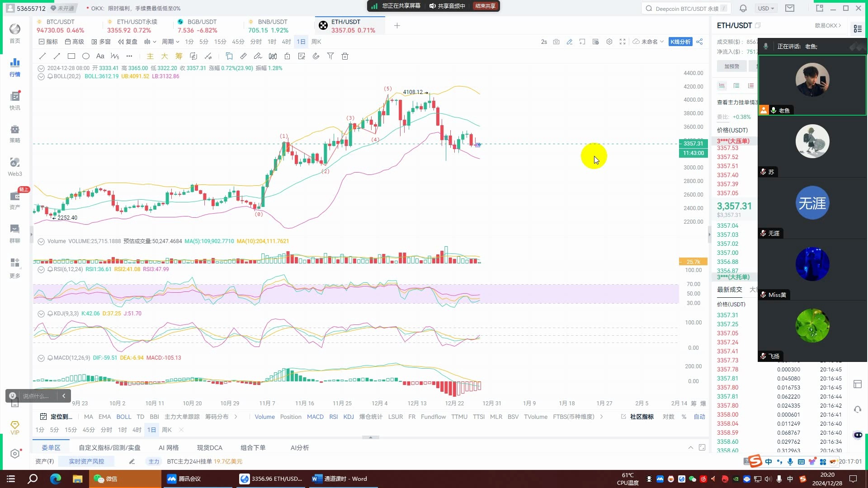This screenshot has height=488, width=868.
Task: Open the USD currency dropdown
Action: pyautogui.click(x=766, y=9)
